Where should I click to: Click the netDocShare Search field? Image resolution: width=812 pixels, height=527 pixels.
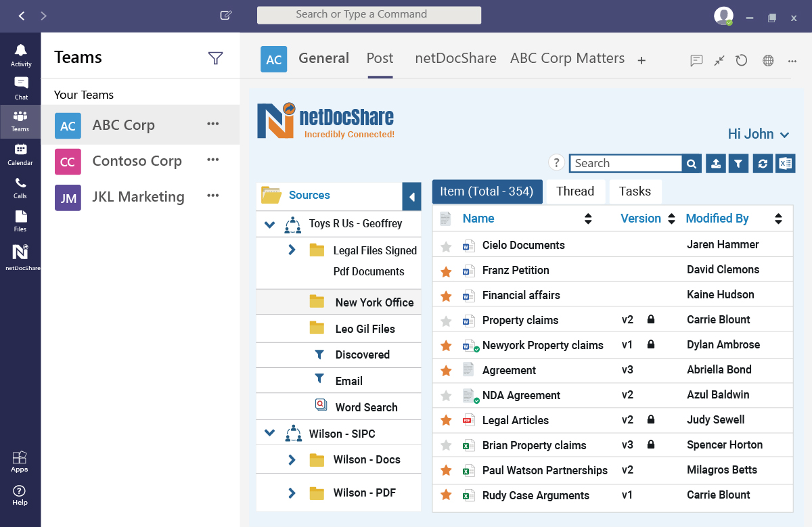click(625, 163)
